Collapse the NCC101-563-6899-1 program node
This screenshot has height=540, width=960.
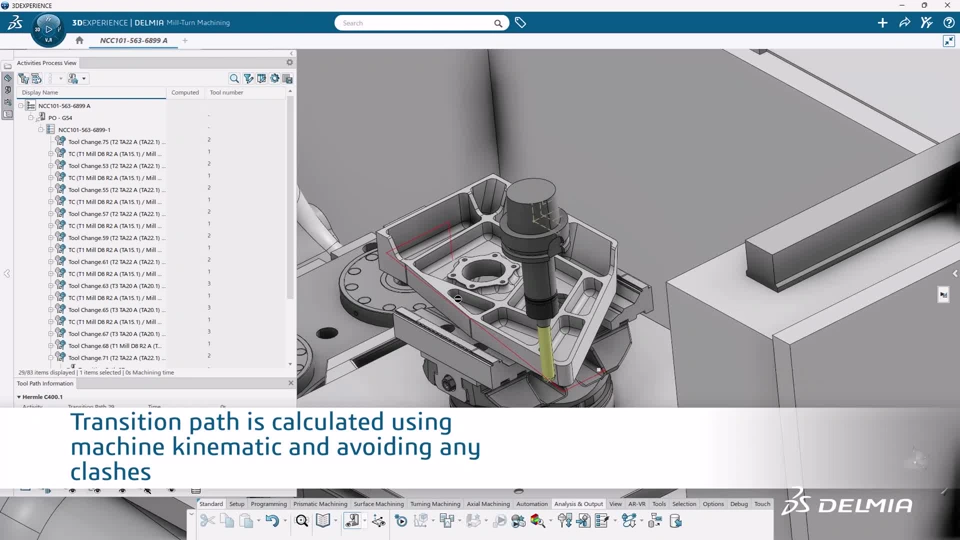(x=40, y=130)
